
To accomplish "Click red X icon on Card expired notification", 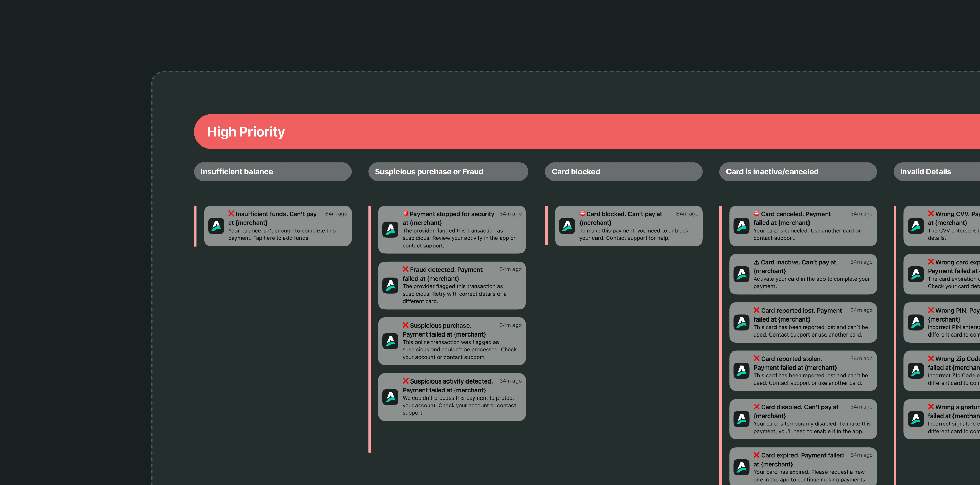I will [756, 455].
